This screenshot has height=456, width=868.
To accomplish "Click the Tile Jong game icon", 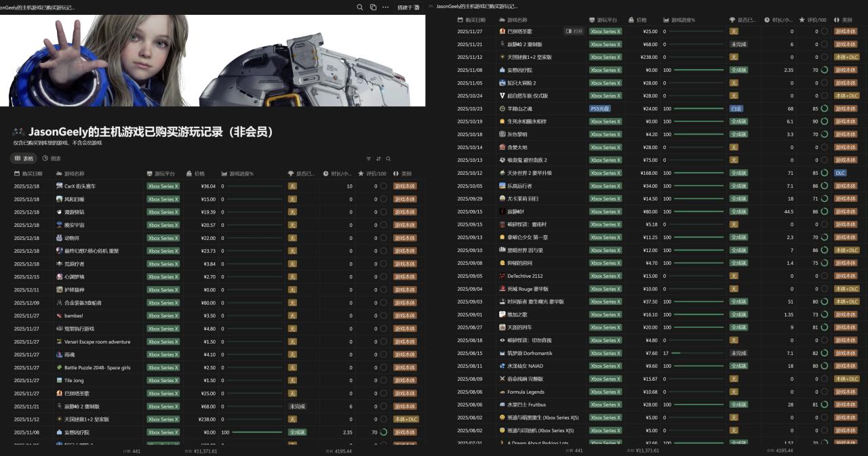I will coord(60,380).
